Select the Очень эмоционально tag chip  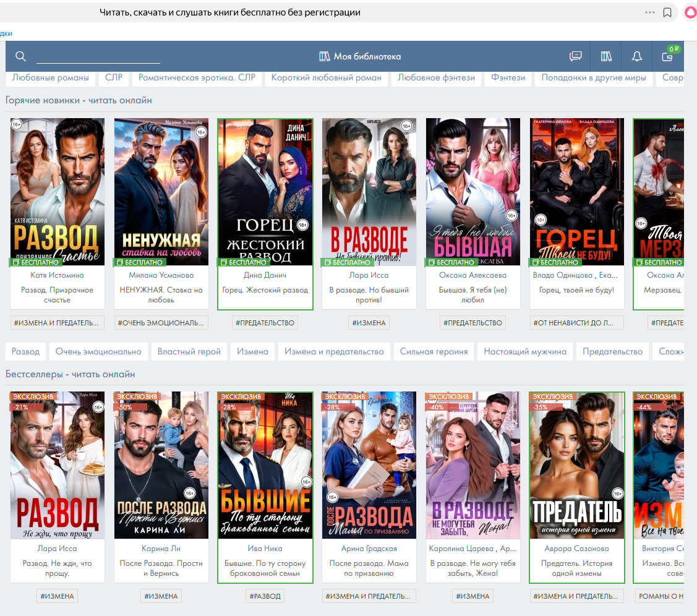click(x=98, y=351)
